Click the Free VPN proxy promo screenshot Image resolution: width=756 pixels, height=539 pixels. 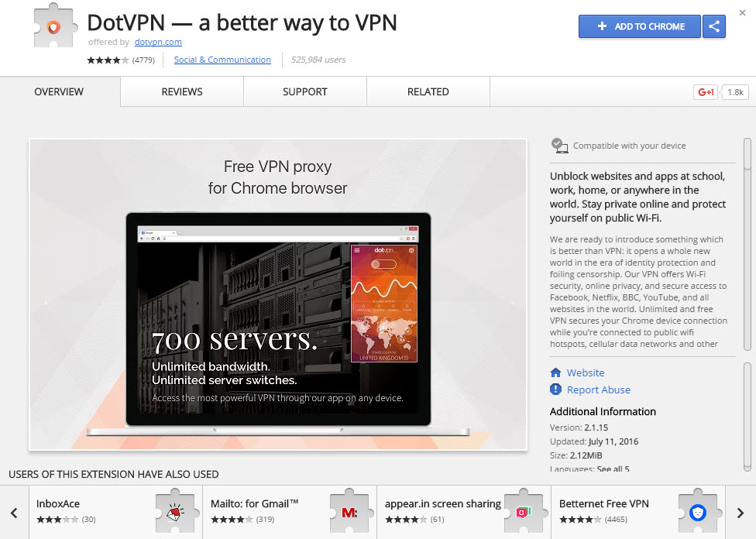point(278,294)
